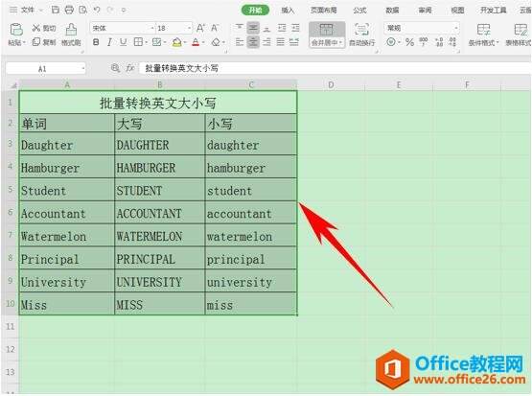Select column D header
Screen dimensions: 532x396
[331, 84]
